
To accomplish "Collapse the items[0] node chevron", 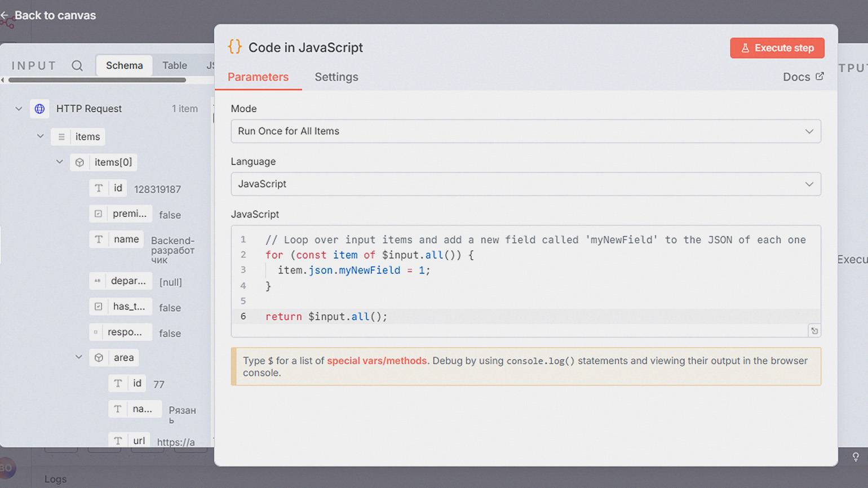I will coord(60,162).
